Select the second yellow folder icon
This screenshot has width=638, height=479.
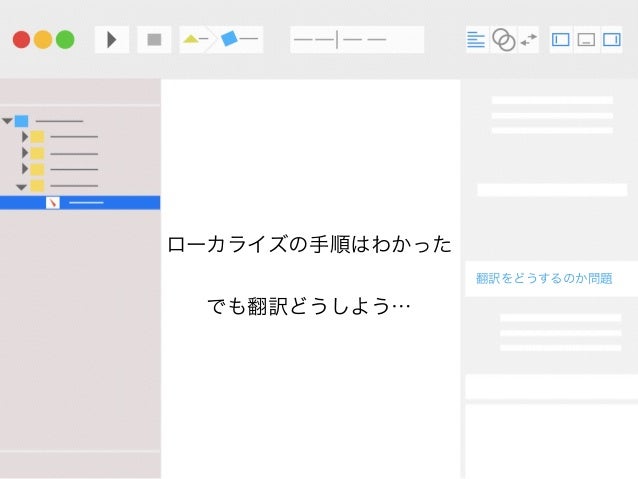[x=37, y=153]
